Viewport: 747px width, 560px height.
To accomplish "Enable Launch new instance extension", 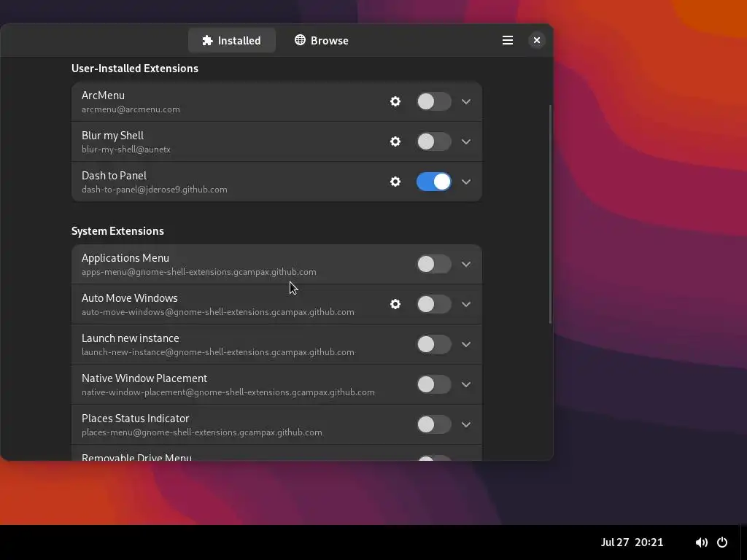I will tap(433, 344).
